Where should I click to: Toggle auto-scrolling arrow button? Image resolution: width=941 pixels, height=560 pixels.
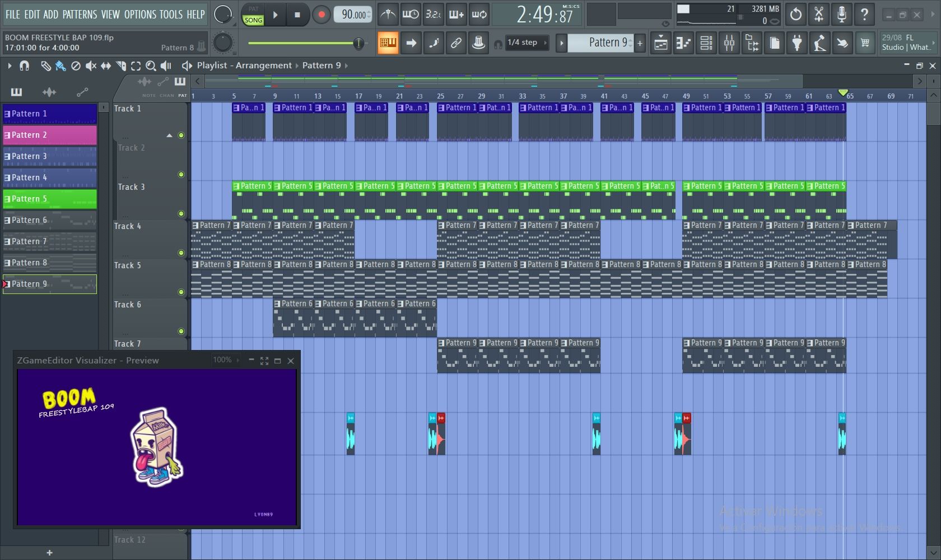411,43
